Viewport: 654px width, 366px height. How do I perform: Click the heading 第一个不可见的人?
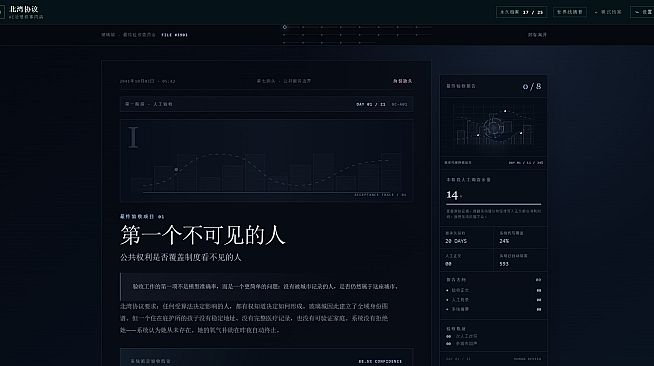click(203, 235)
